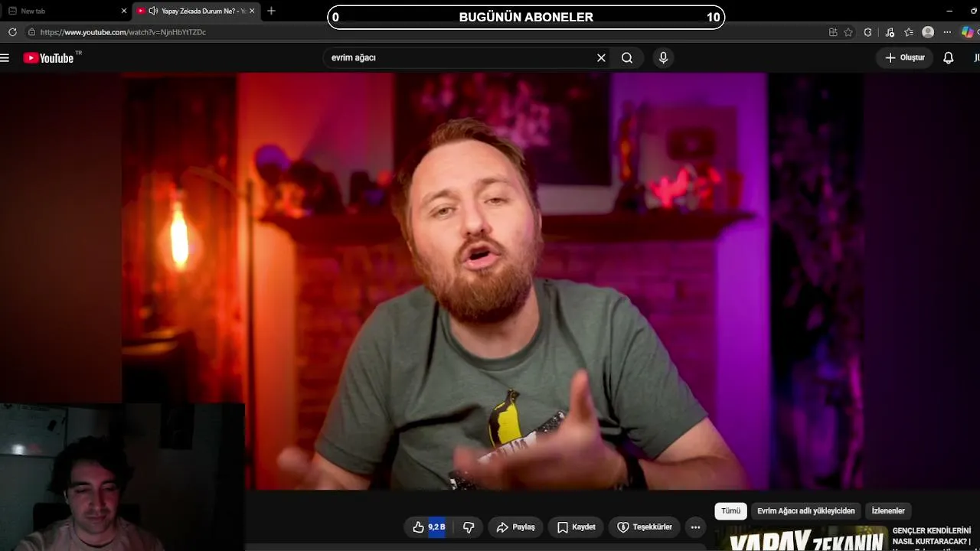Switch to the 'New tab' tab

[66, 11]
